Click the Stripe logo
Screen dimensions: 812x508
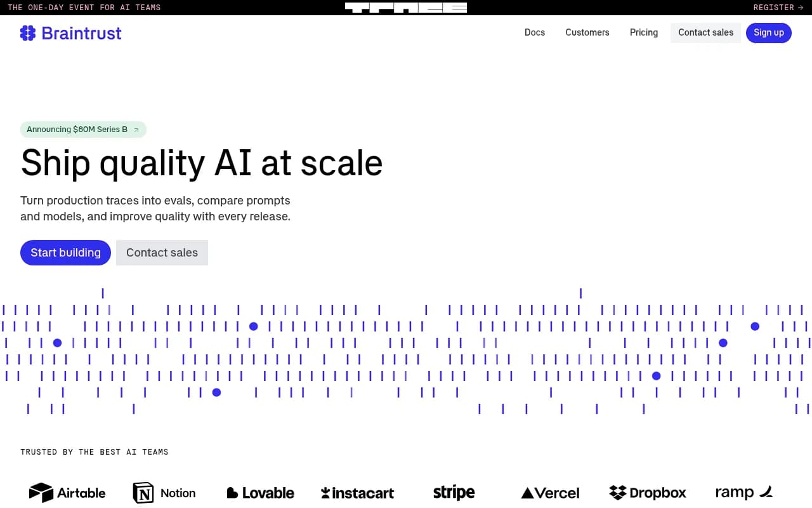pyautogui.click(x=454, y=491)
